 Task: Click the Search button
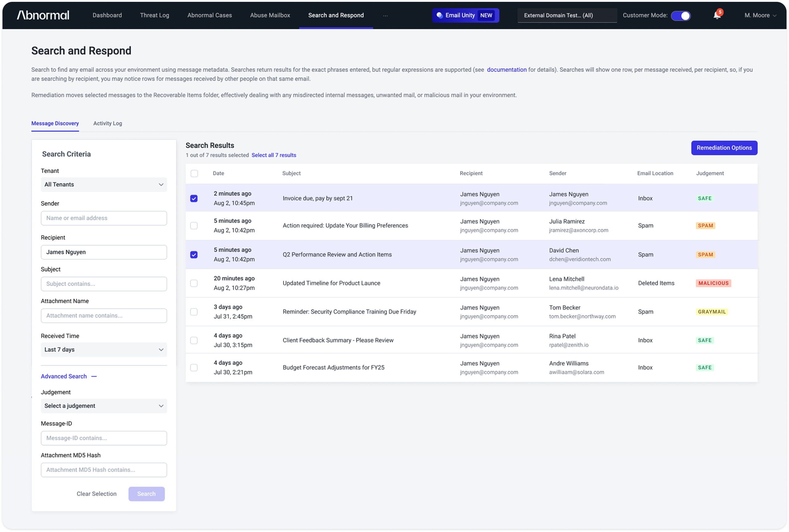146,494
